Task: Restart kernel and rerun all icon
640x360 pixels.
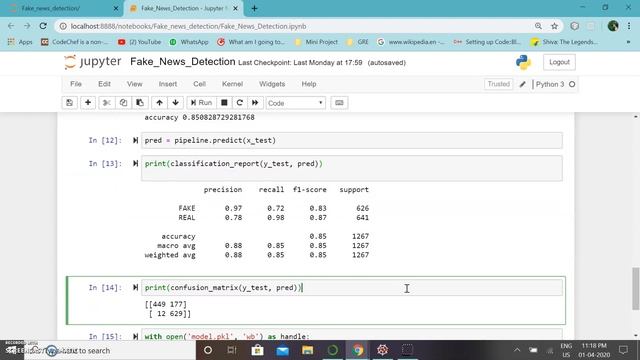Action: coord(255,103)
